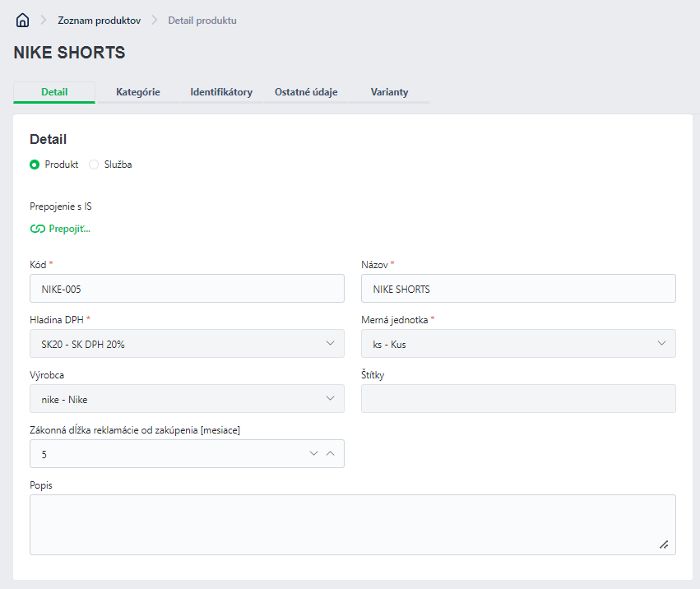
Task: Open the Ostatné údaje tab
Action: tap(306, 92)
